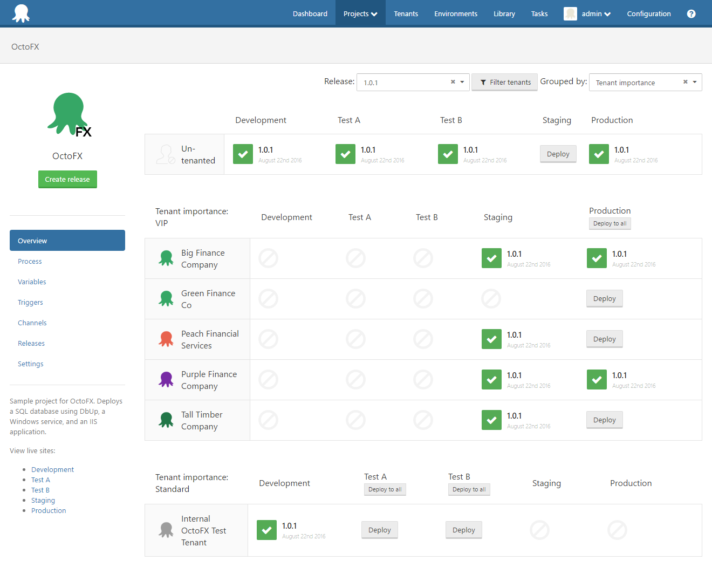This screenshot has height=588, width=712.
Task: Select the red Peach Financial Services octopus icon
Action: (x=166, y=339)
